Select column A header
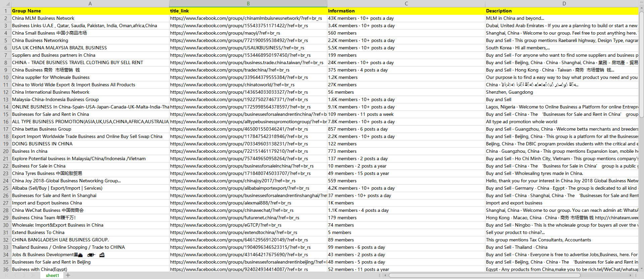644x279 pixels. tap(90, 3)
